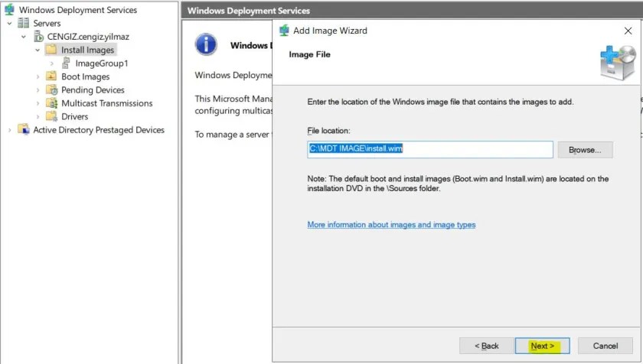
Task: Expand the Drivers node
Action: click(38, 117)
